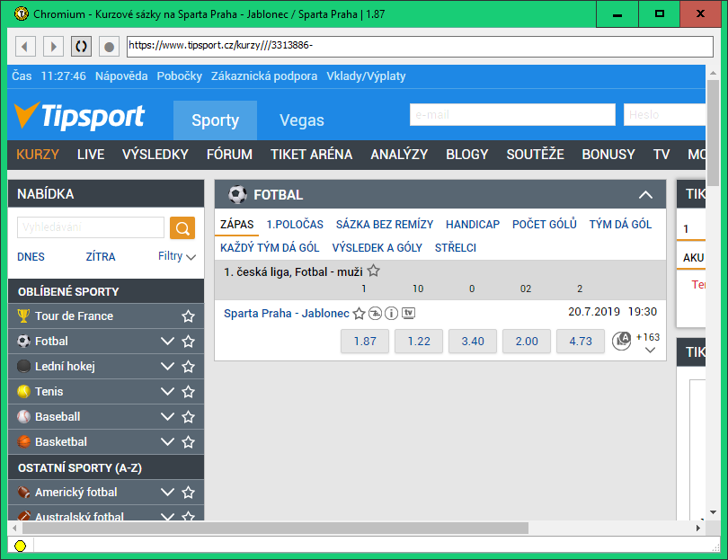Toggle favorite star for Tenis
Screen dimensions: 728x560
tap(188, 391)
